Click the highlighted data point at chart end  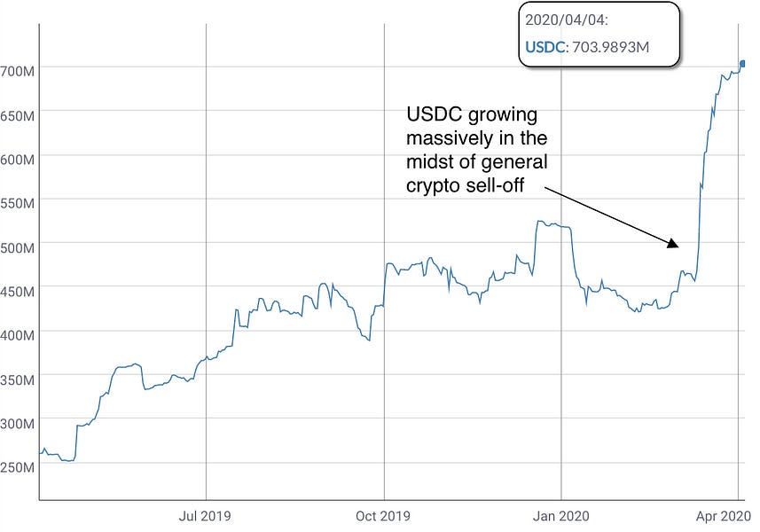pyautogui.click(x=743, y=63)
